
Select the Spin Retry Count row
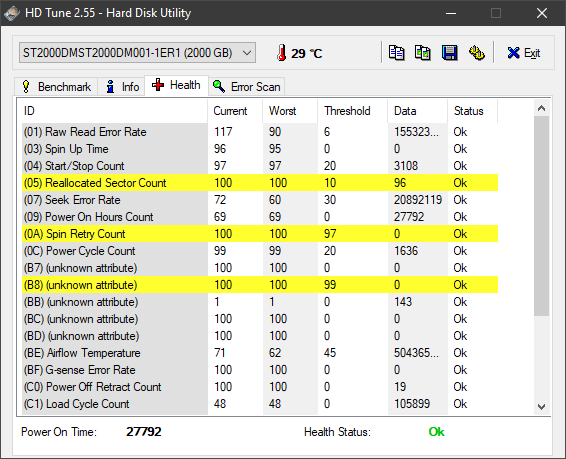click(260, 234)
